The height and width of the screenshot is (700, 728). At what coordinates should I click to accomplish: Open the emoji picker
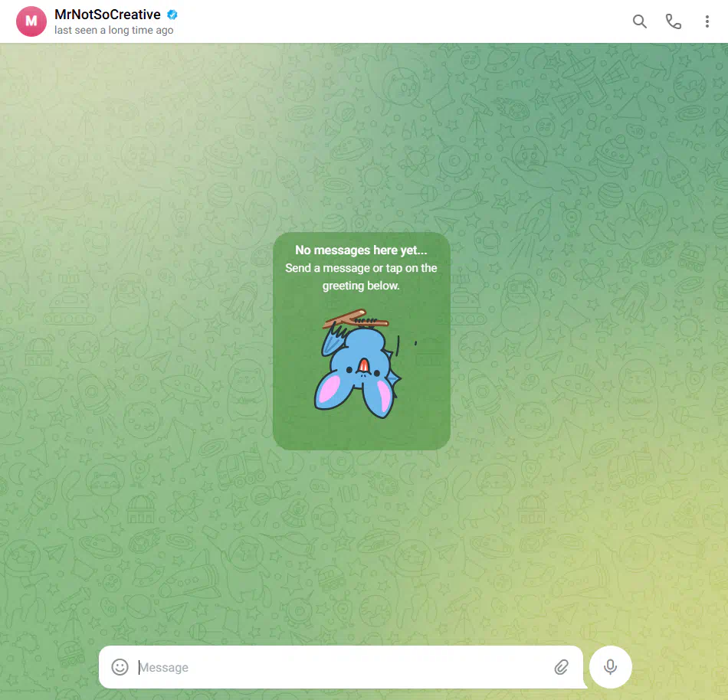click(x=120, y=667)
